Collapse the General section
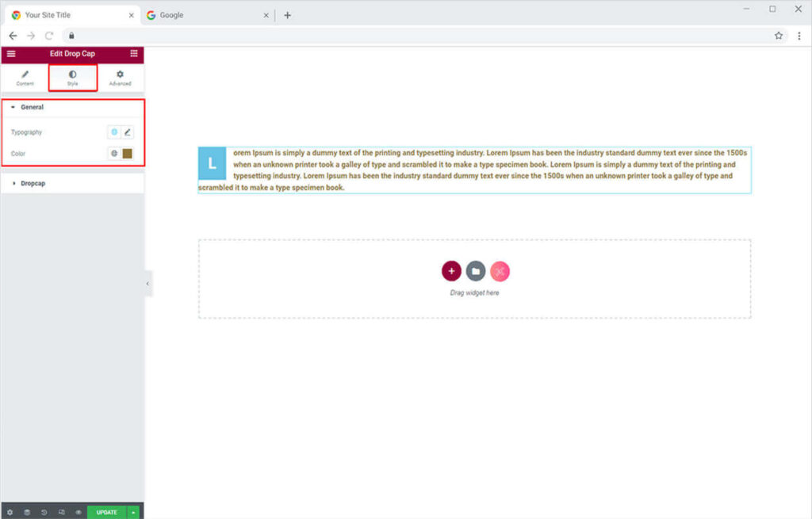 [x=32, y=107]
